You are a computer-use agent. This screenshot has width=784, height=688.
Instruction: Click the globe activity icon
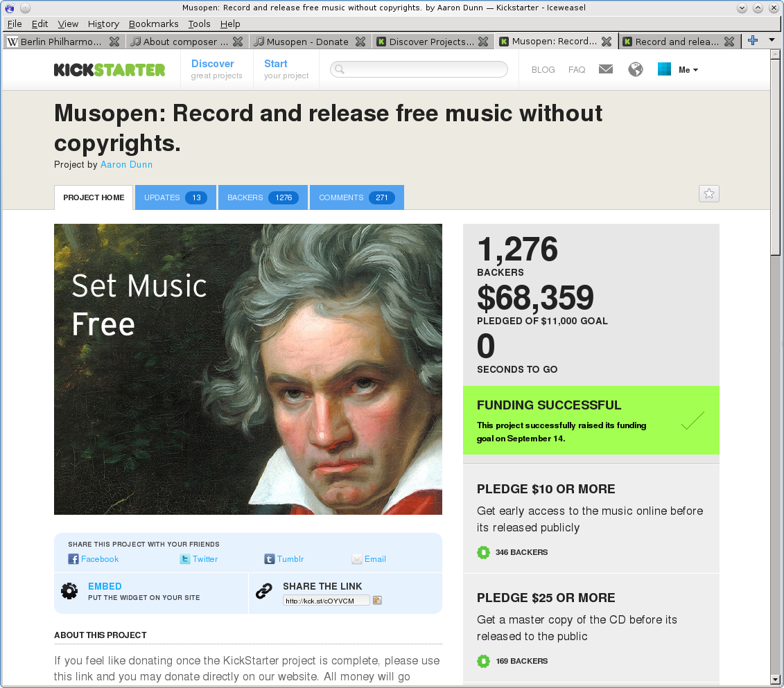[636, 69]
